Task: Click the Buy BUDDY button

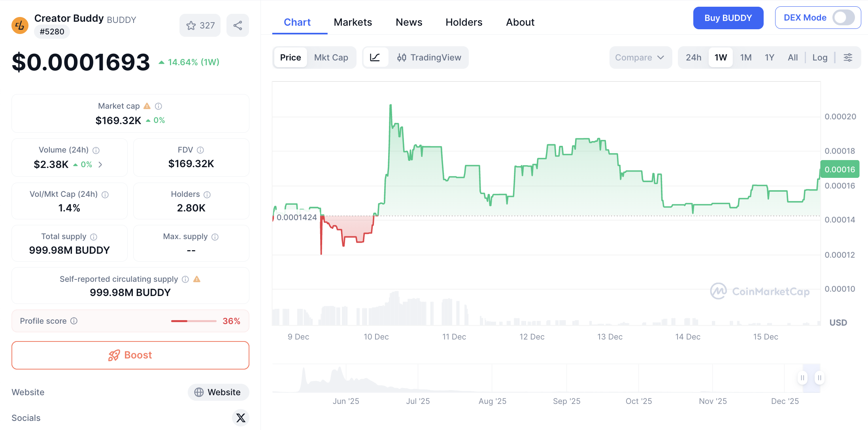Action: (728, 18)
